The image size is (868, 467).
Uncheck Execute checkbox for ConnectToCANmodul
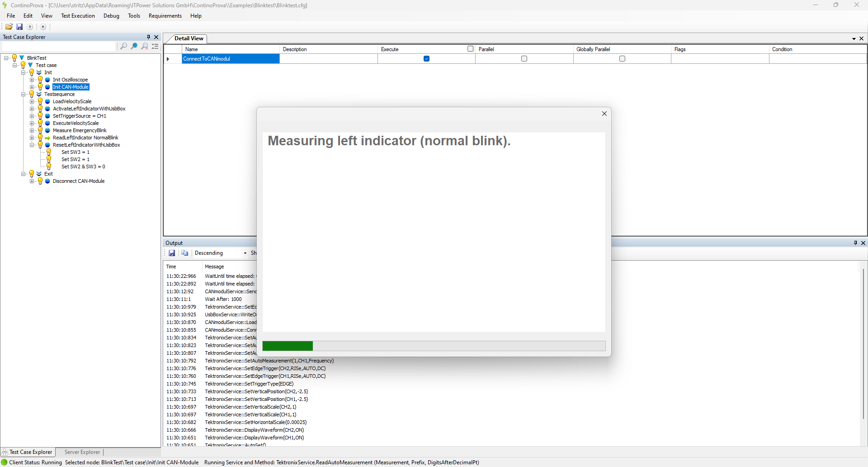tap(426, 59)
